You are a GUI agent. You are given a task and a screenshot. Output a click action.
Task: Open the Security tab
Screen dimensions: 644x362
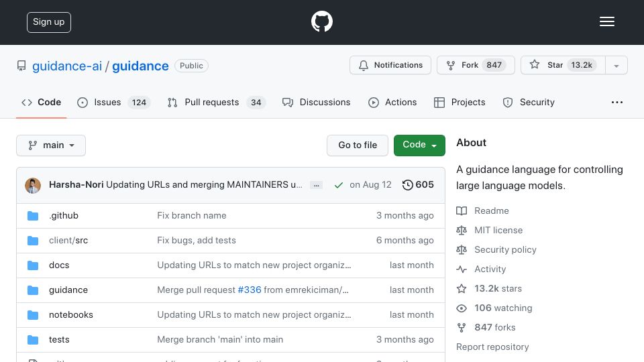coord(529,102)
